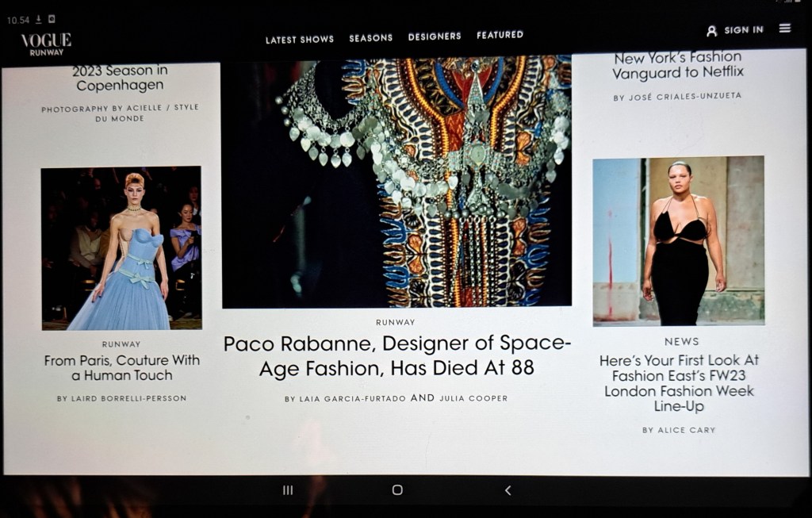Open the Paco Rabanne obituary headline

(396, 355)
